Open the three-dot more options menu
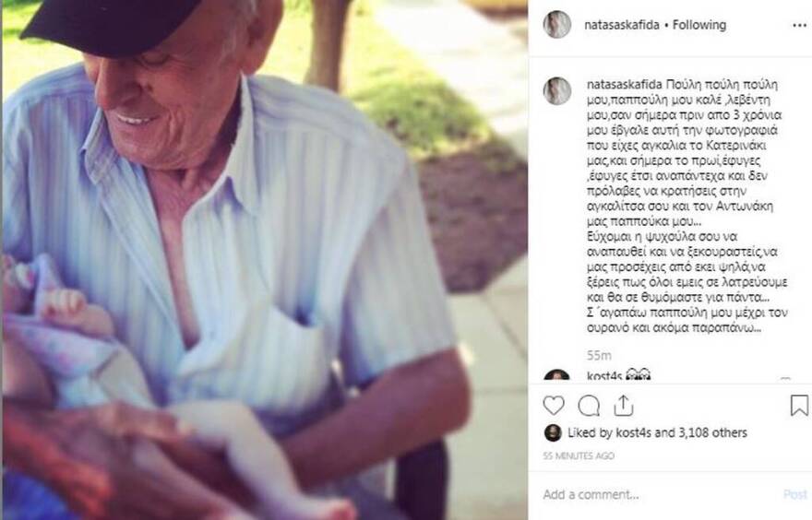Screen dimensions: 812x520 tap(800, 25)
